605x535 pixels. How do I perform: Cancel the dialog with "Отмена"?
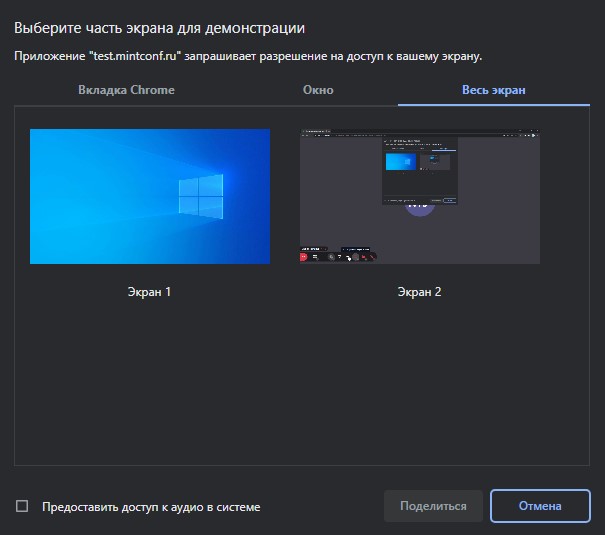[x=540, y=506]
